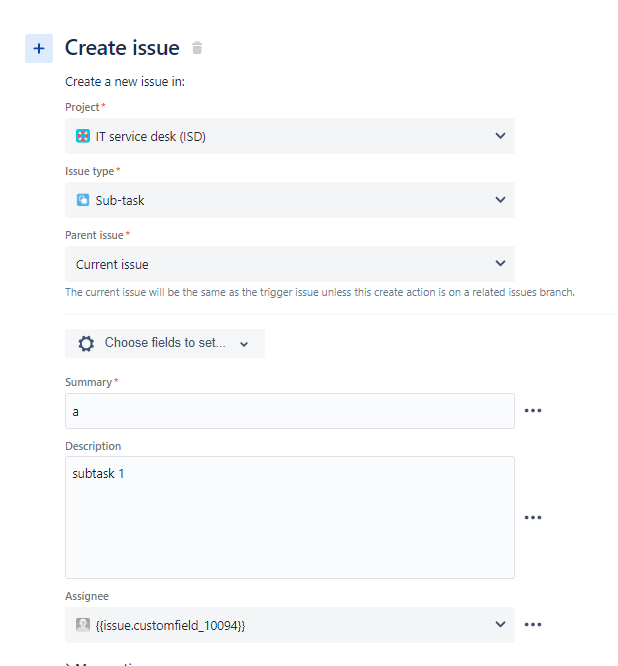Open the Assignee field's three-dot menu
The width and height of the screenshot is (618, 666).
(x=533, y=625)
